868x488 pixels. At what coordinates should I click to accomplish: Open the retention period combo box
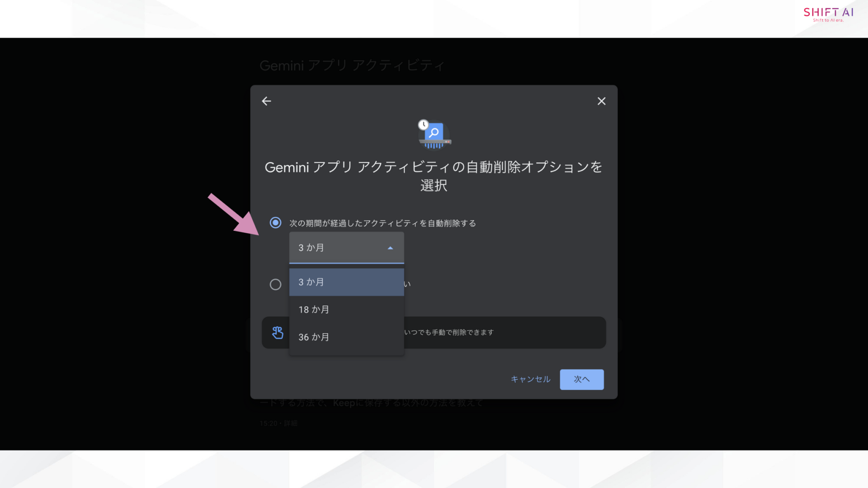pyautogui.click(x=346, y=248)
